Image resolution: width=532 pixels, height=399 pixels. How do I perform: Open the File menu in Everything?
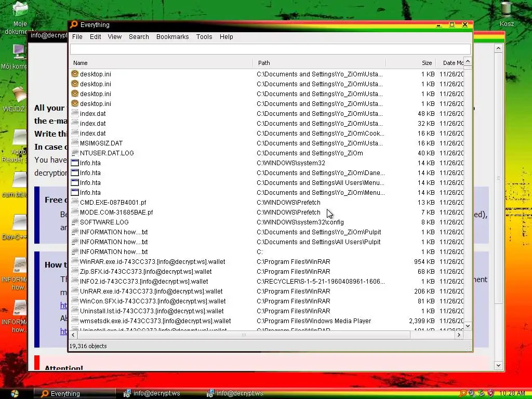[77, 37]
